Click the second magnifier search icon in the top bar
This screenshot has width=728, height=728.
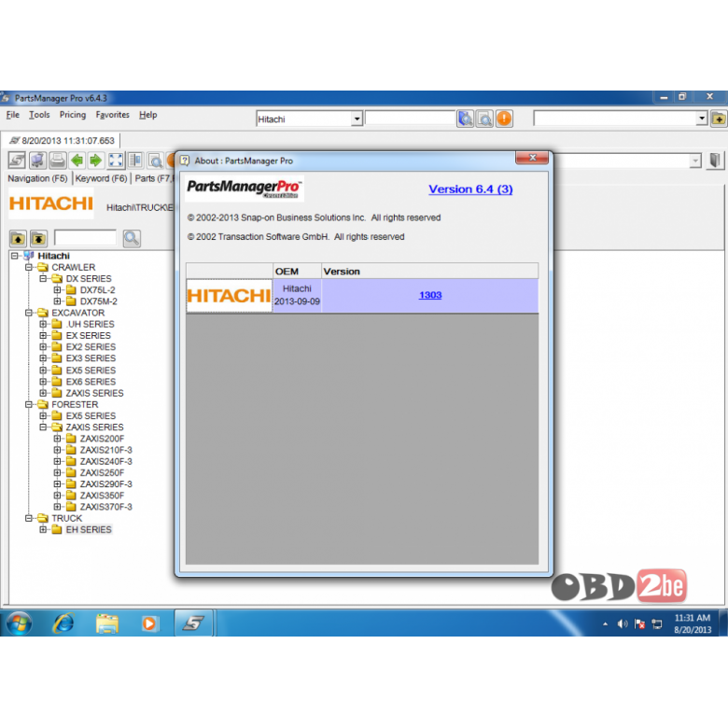[484, 119]
